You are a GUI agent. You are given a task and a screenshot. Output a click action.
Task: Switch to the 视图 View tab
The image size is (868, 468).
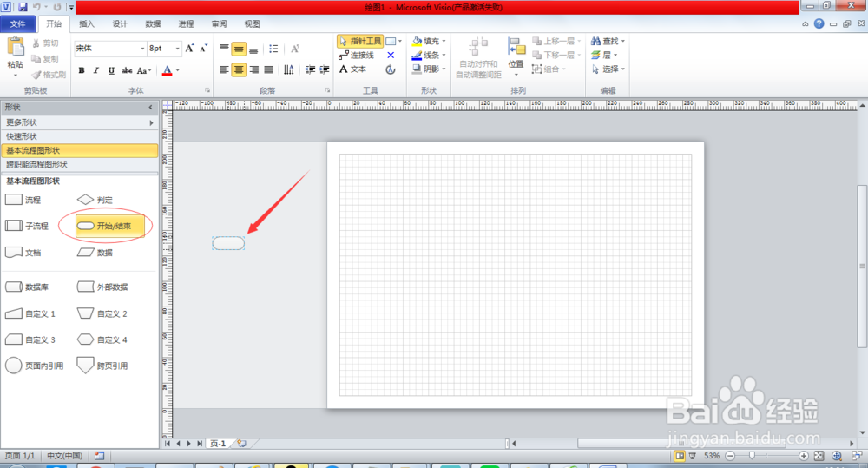[252, 23]
